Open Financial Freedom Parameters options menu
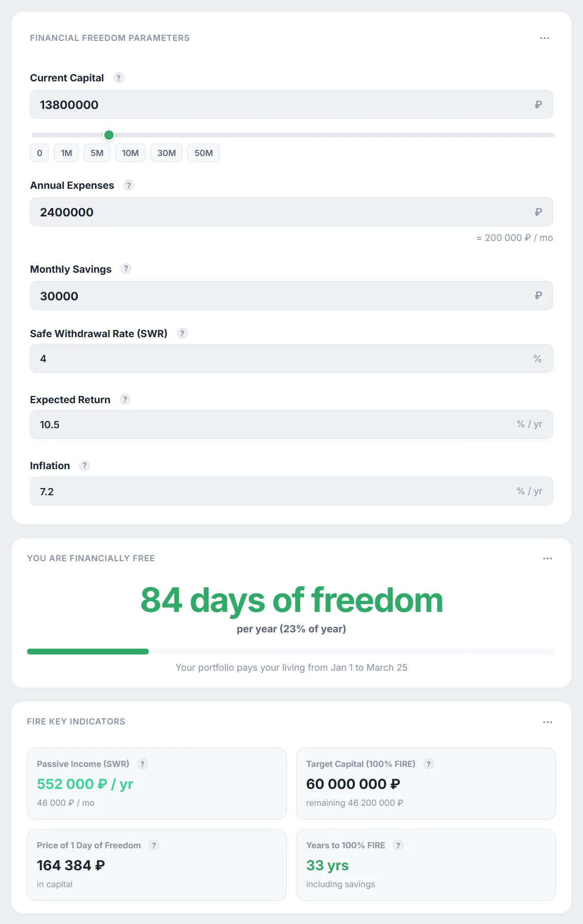The width and height of the screenshot is (583, 924). (x=544, y=38)
